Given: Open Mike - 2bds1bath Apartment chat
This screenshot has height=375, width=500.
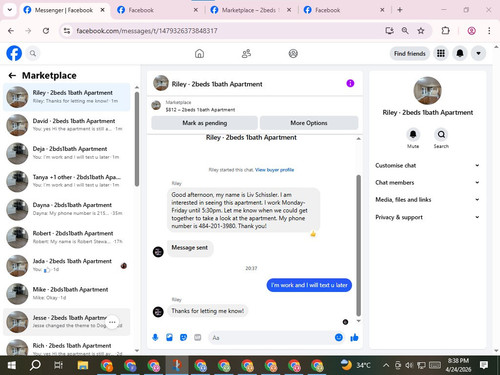Looking at the screenshot, I should pyautogui.click(x=67, y=293).
